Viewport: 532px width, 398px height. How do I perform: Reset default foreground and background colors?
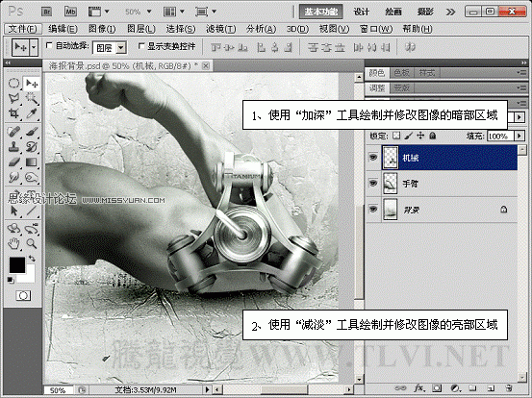[11, 280]
